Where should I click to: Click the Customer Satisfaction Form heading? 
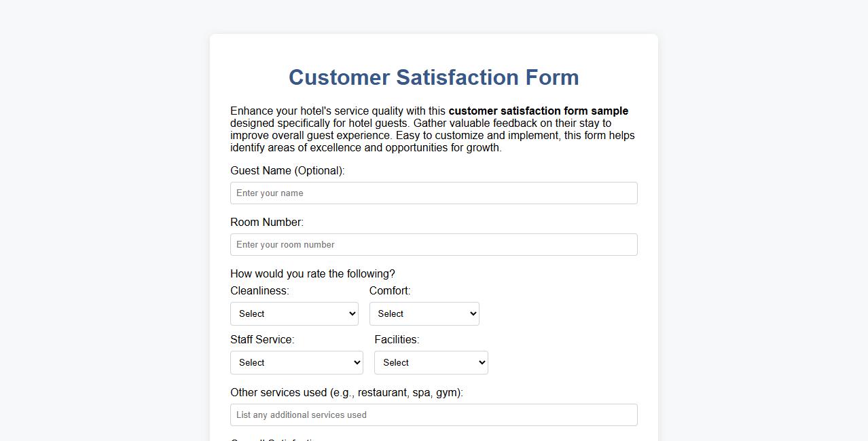click(x=433, y=77)
